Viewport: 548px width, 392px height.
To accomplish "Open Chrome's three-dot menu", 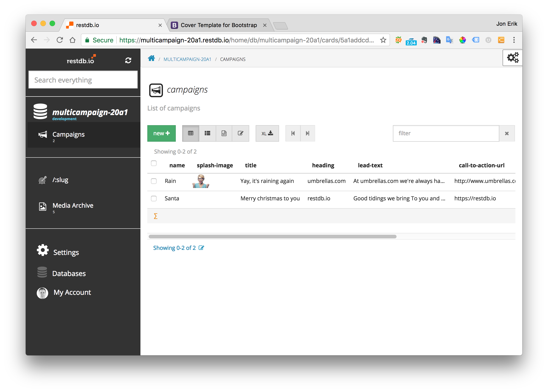I will pos(514,40).
